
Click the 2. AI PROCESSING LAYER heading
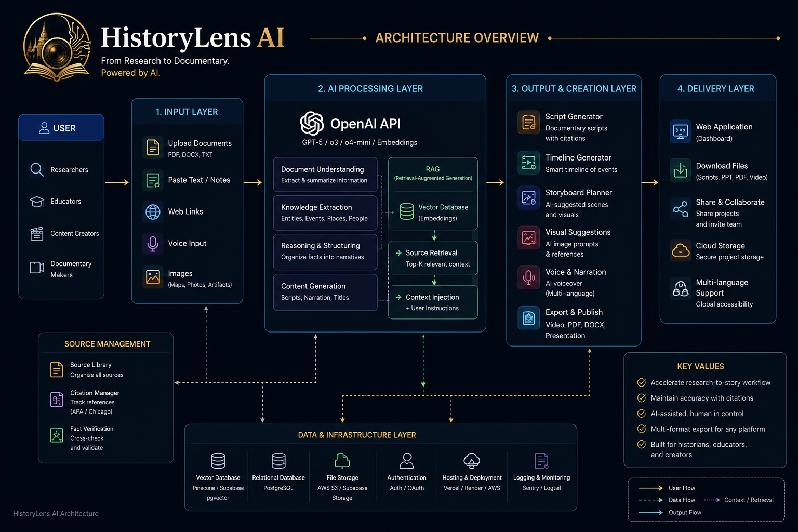[x=370, y=89]
